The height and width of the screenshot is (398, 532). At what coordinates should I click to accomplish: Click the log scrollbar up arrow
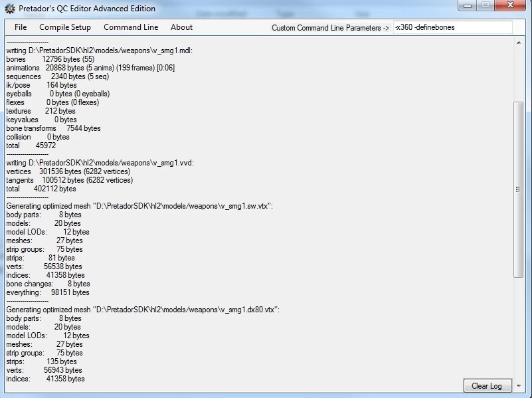tap(519, 43)
